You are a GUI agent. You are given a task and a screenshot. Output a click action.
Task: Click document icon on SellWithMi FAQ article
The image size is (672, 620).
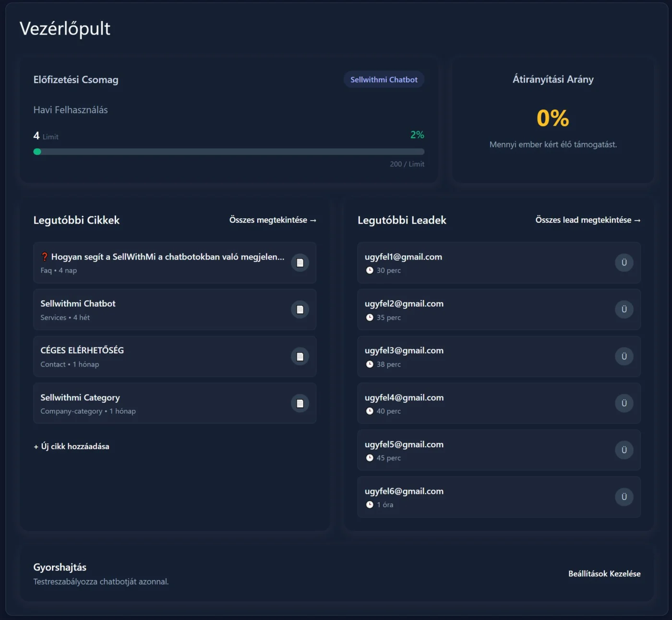[x=300, y=262]
